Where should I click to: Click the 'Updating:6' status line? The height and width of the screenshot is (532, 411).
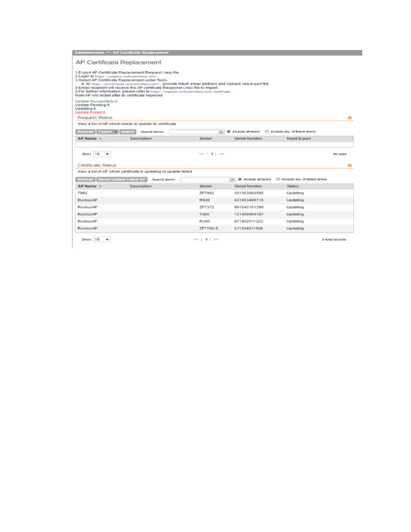(x=85, y=109)
